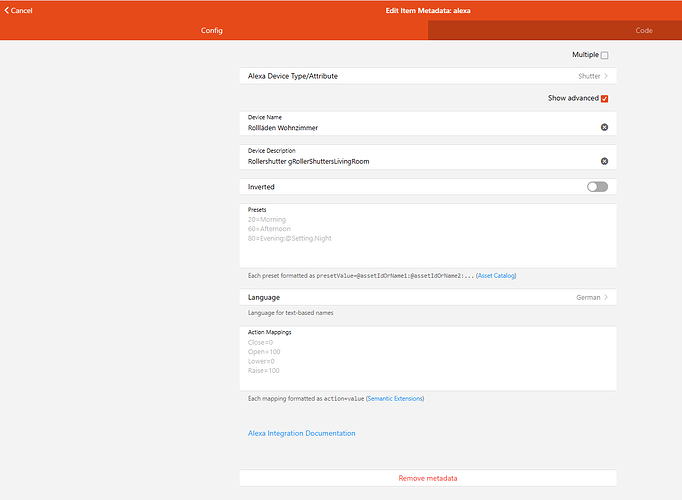The height and width of the screenshot is (500, 682).
Task: Open Alexa Device Type/Attribute selector
Action: (x=428, y=76)
